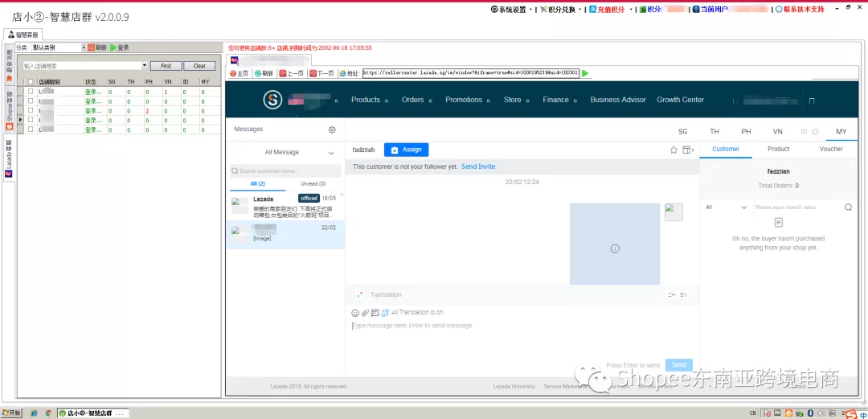Check the second shop row checkbox

pos(31,101)
